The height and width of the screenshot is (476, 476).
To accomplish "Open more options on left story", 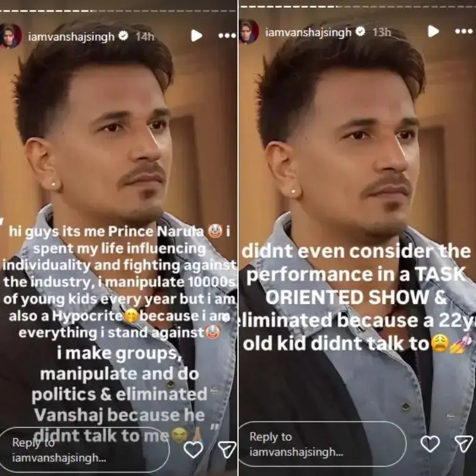I will coord(227,36).
